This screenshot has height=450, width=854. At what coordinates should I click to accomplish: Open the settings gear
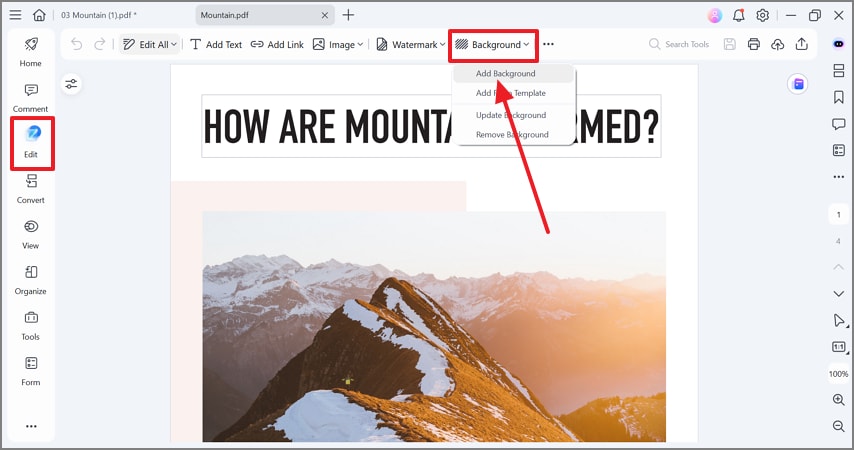coord(762,15)
